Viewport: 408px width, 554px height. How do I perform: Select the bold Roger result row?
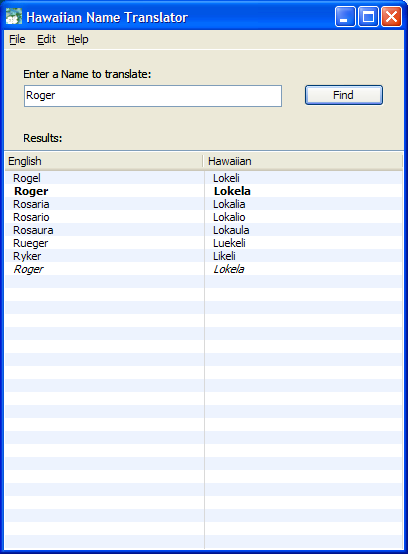(x=204, y=191)
